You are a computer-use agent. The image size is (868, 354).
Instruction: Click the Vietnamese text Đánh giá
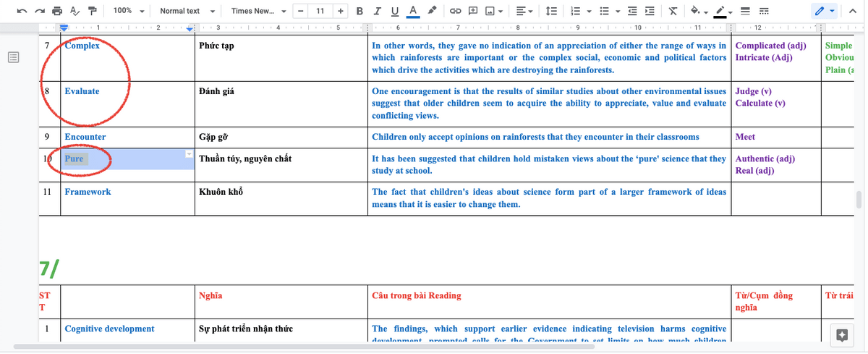(x=216, y=91)
